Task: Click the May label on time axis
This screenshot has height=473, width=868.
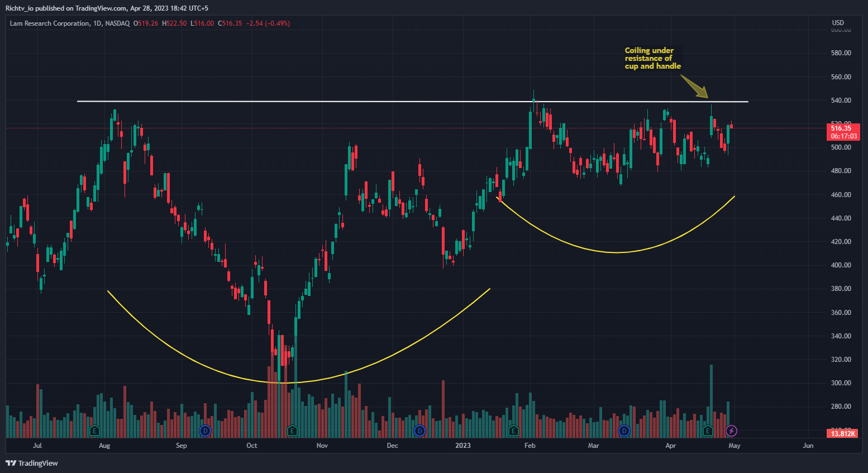Action: [x=735, y=446]
